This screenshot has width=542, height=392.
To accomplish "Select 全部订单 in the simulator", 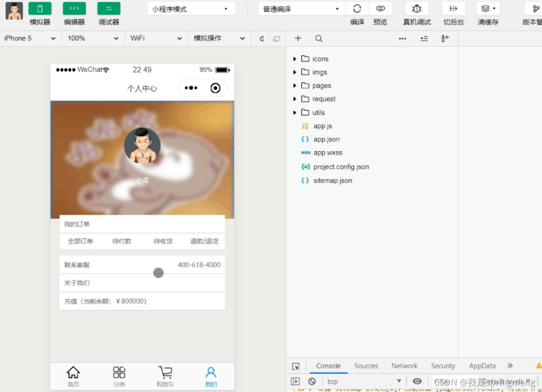I will point(80,241).
